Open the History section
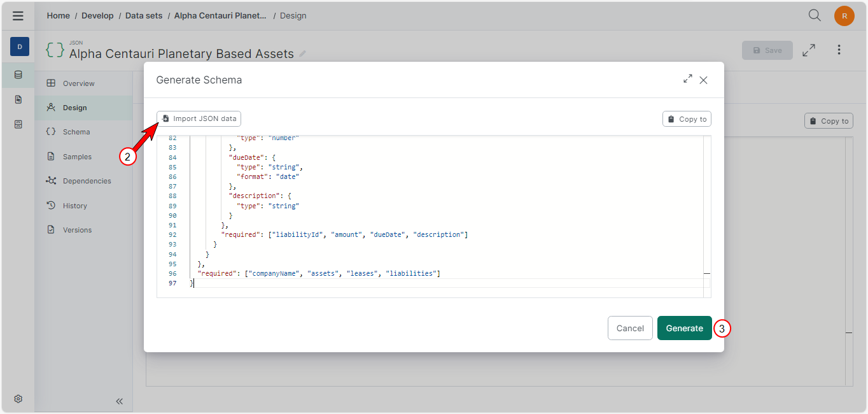This screenshot has width=868, height=414. 83,206
